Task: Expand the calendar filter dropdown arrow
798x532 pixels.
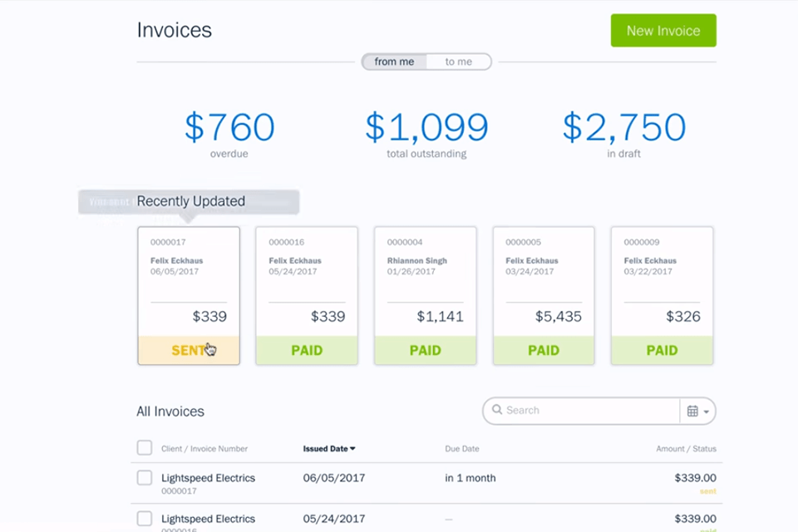Action: (x=707, y=411)
